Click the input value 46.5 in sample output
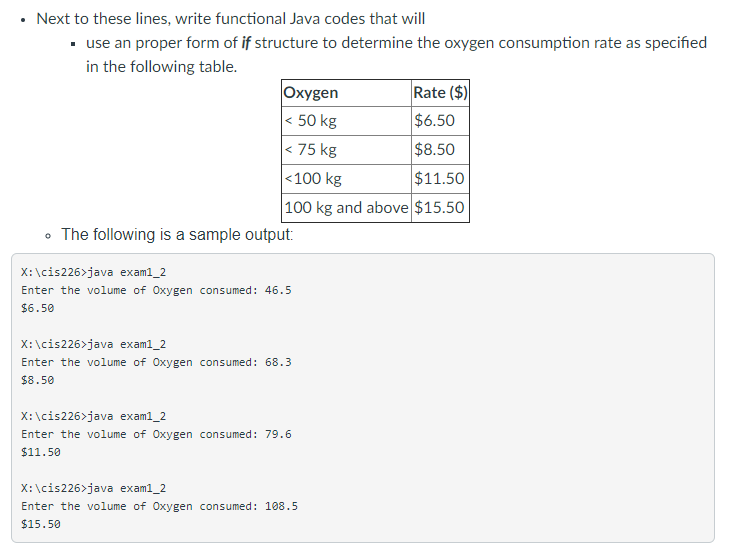Image resolution: width=729 pixels, height=557 pixels. (x=278, y=290)
